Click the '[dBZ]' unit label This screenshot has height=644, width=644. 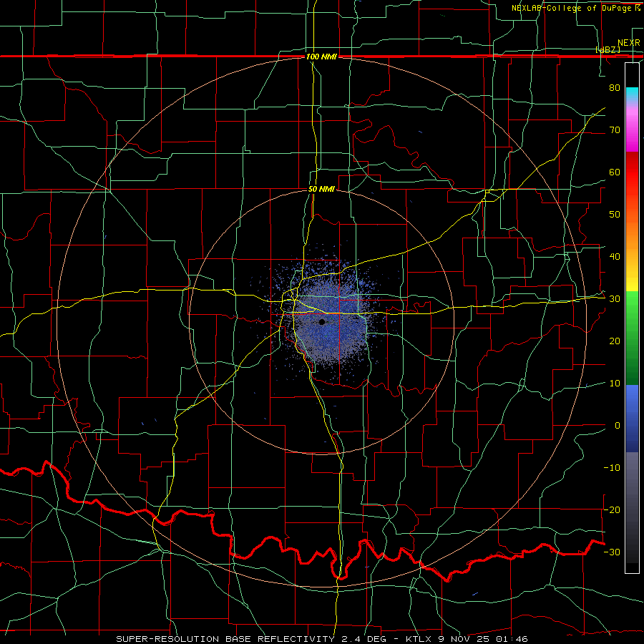tap(608, 49)
